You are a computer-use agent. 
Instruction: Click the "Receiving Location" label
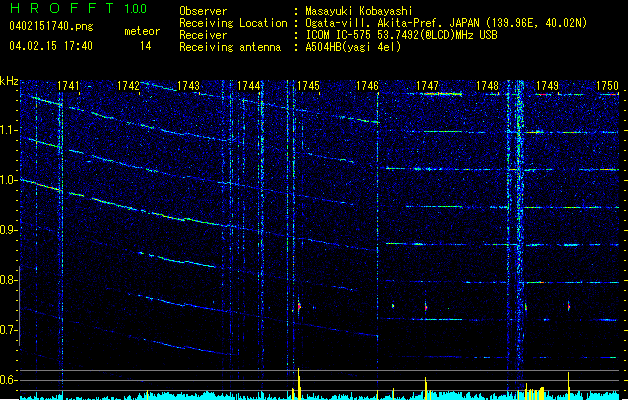click(x=233, y=23)
